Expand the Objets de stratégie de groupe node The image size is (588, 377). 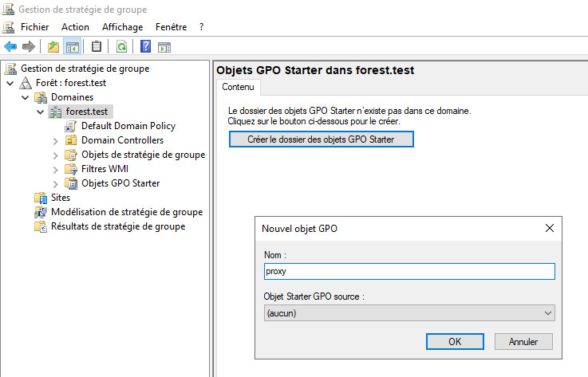click(x=56, y=155)
